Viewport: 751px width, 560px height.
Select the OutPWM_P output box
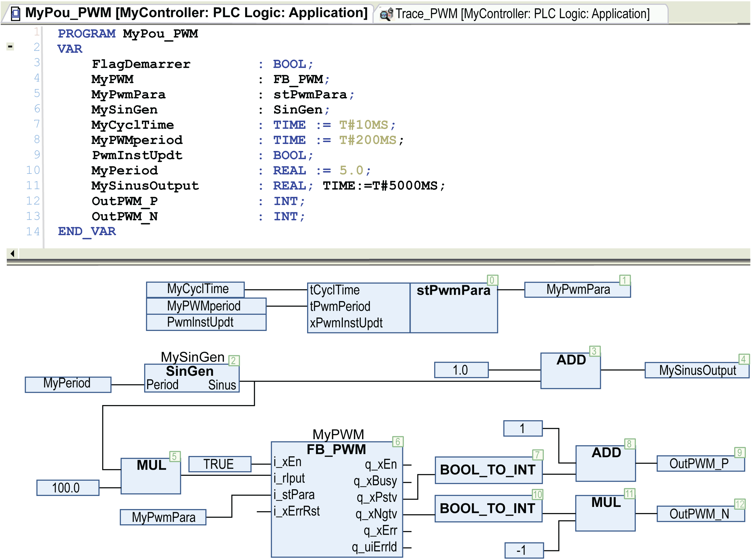click(x=700, y=463)
